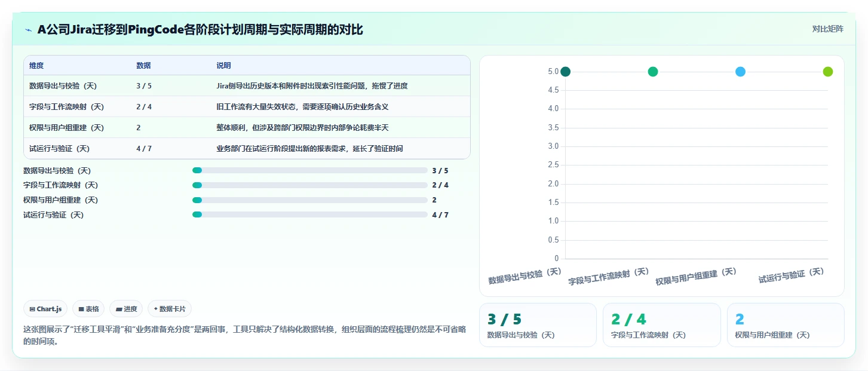Select the 数据卡片 tag chip
This screenshot has height=371, width=868.
[x=170, y=309]
